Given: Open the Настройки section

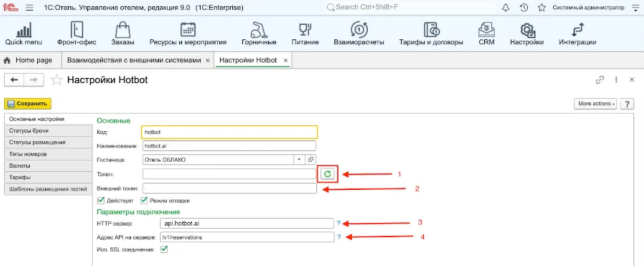Looking at the screenshot, I should [x=527, y=34].
